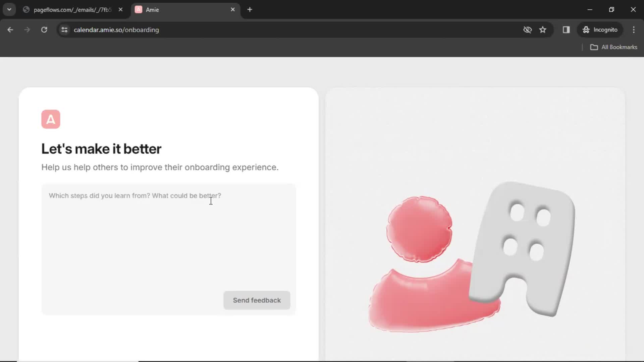Click the back navigation arrow
Viewport: 644px width, 362px height.
(x=10, y=30)
